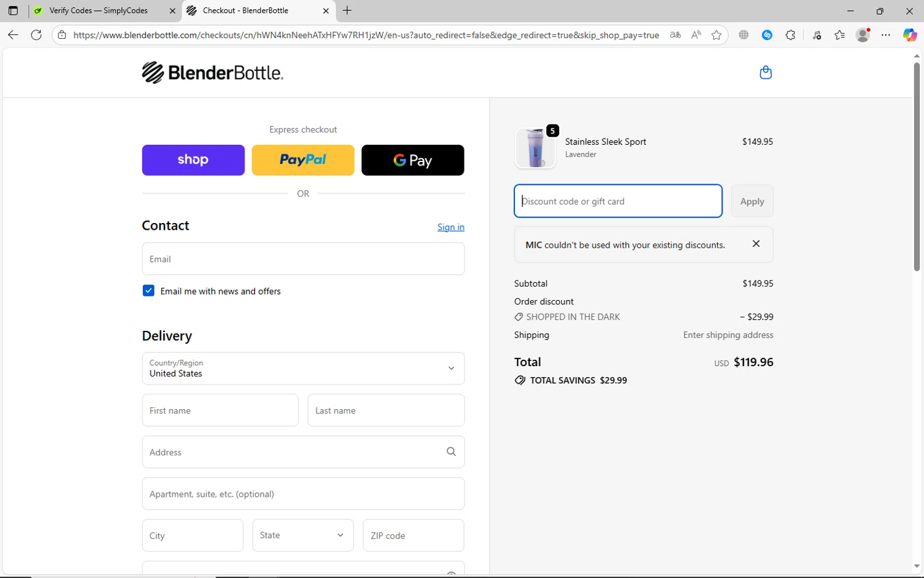Focus the Apartment, suite field

pos(303,494)
